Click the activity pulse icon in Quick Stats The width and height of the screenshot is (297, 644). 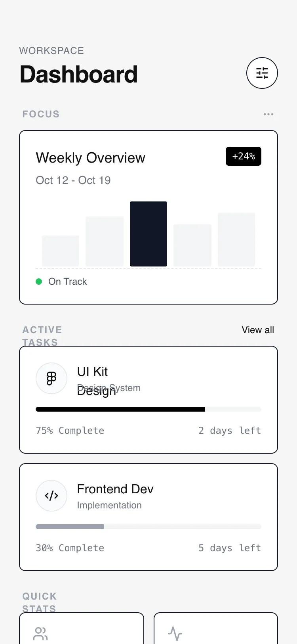175,632
